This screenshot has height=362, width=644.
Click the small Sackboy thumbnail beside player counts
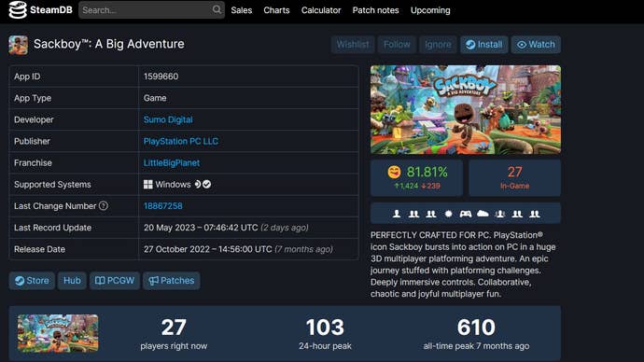click(x=58, y=333)
